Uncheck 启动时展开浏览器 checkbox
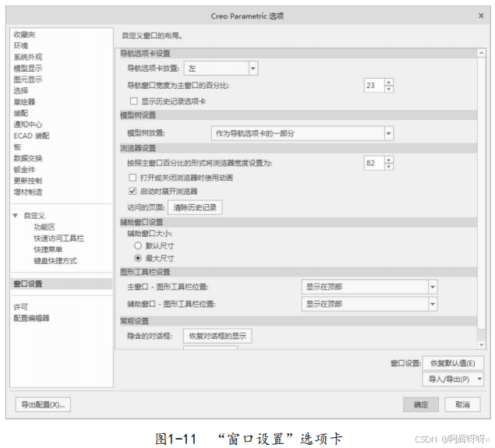 [x=133, y=191]
